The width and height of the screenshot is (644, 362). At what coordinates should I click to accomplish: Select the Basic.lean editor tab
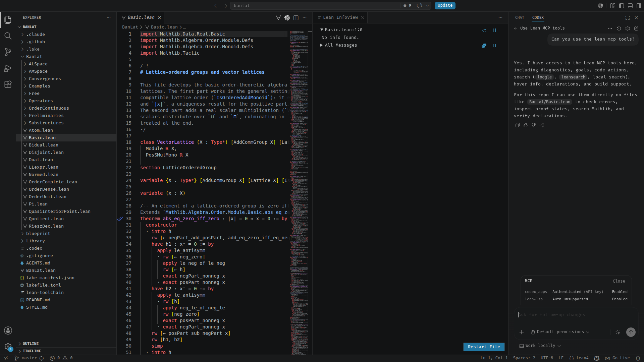pyautogui.click(x=141, y=18)
